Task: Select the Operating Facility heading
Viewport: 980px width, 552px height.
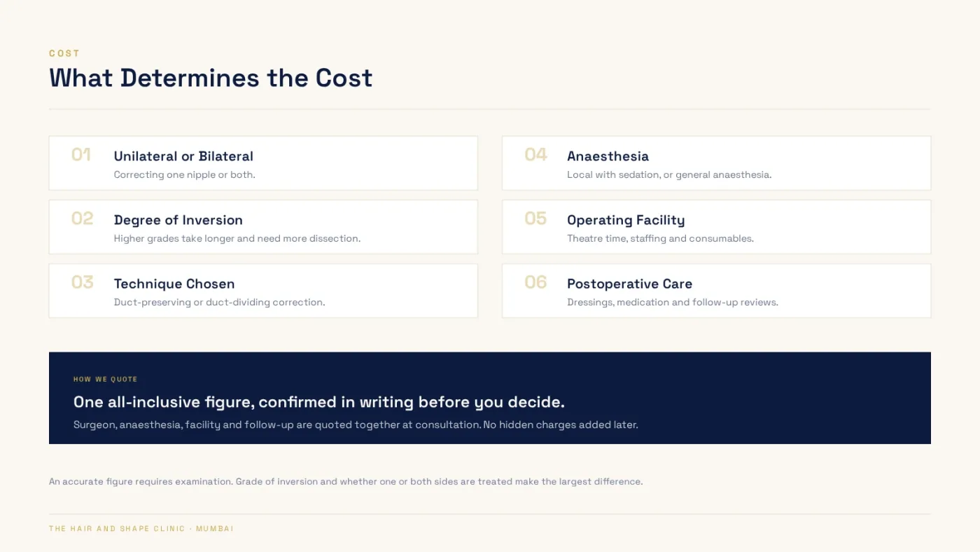Action: [626, 220]
